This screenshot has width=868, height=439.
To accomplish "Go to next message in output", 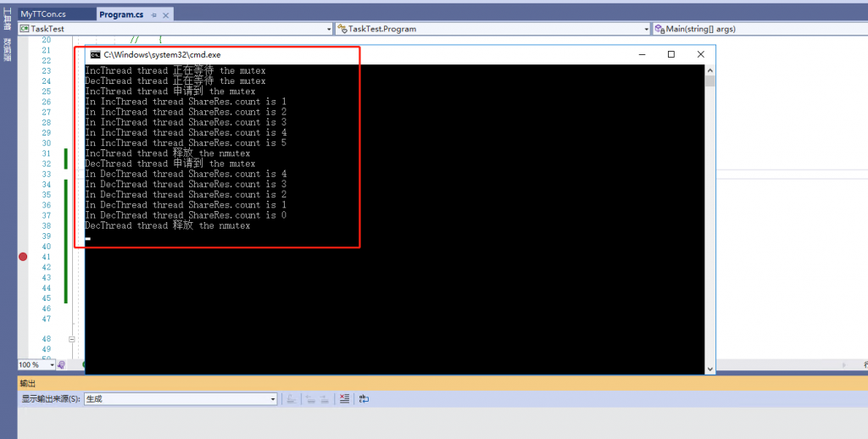I will (325, 398).
